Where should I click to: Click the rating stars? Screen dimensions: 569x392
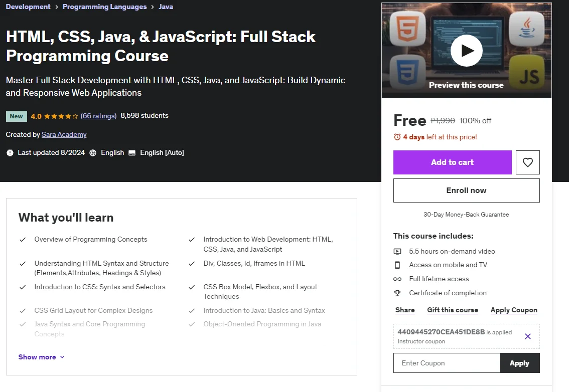[61, 116]
